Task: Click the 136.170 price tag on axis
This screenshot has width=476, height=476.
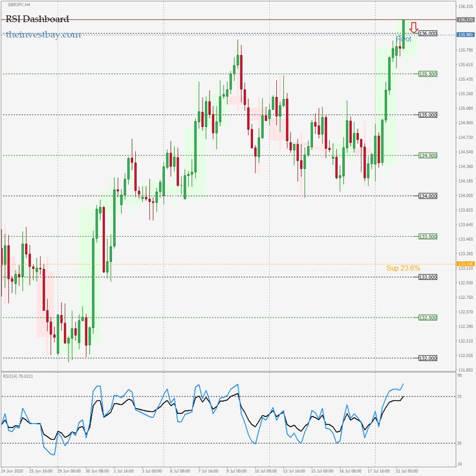Action: click(466, 20)
